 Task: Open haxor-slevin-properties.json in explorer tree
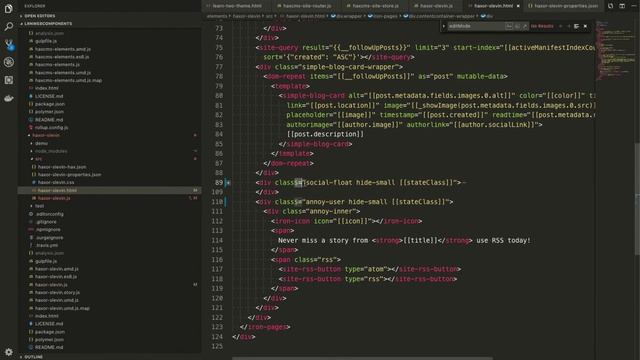[69, 175]
